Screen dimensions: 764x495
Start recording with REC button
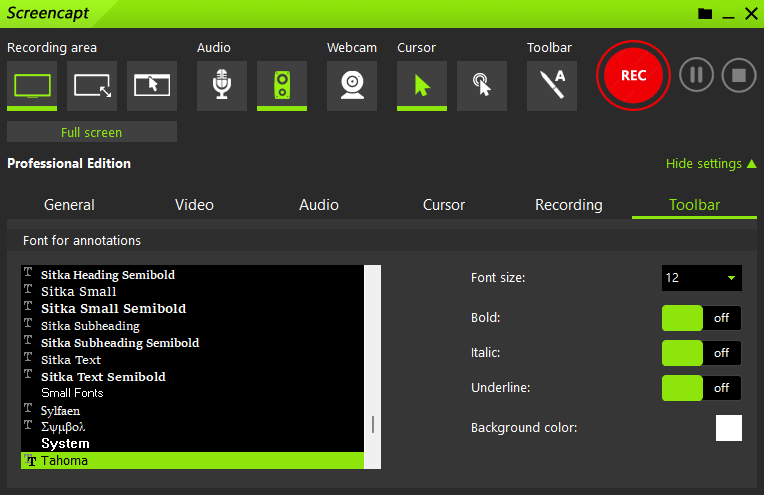(633, 76)
